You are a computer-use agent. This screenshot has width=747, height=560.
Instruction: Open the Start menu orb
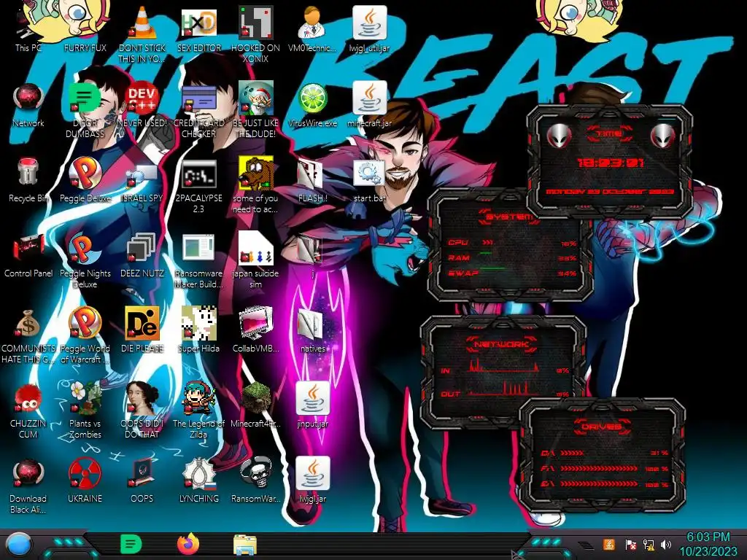coord(19,545)
